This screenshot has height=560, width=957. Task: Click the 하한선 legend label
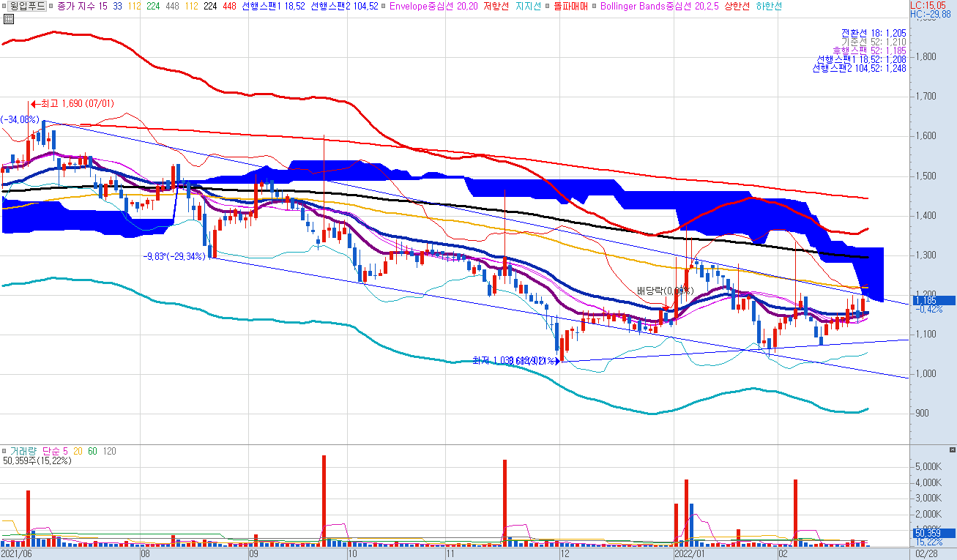[768, 6]
